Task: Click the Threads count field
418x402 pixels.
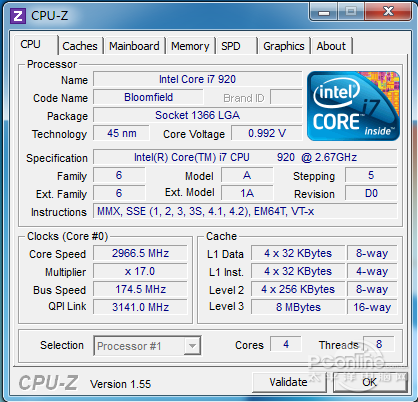Action: (x=379, y=344)
